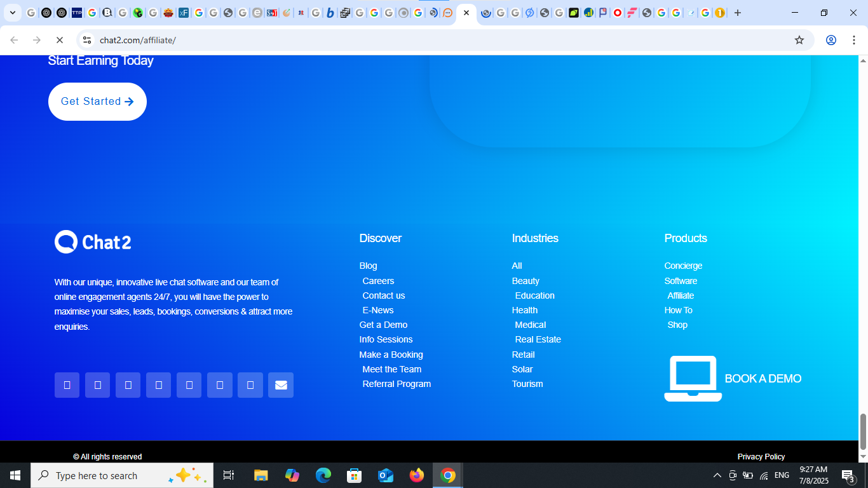Click the laptop Book a Demo icon
The height and width of the screenshot is (488, 868).
693,379
